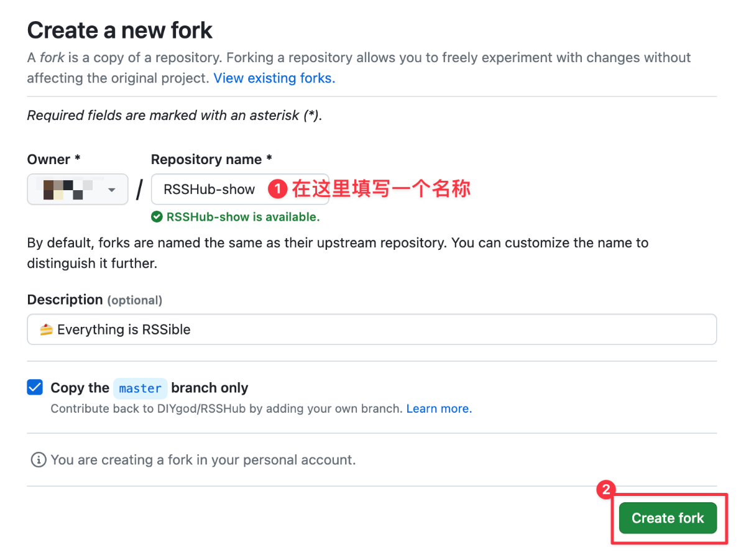Click the red Chinese annotation text
746x560 pixels.
coord(381,189)
